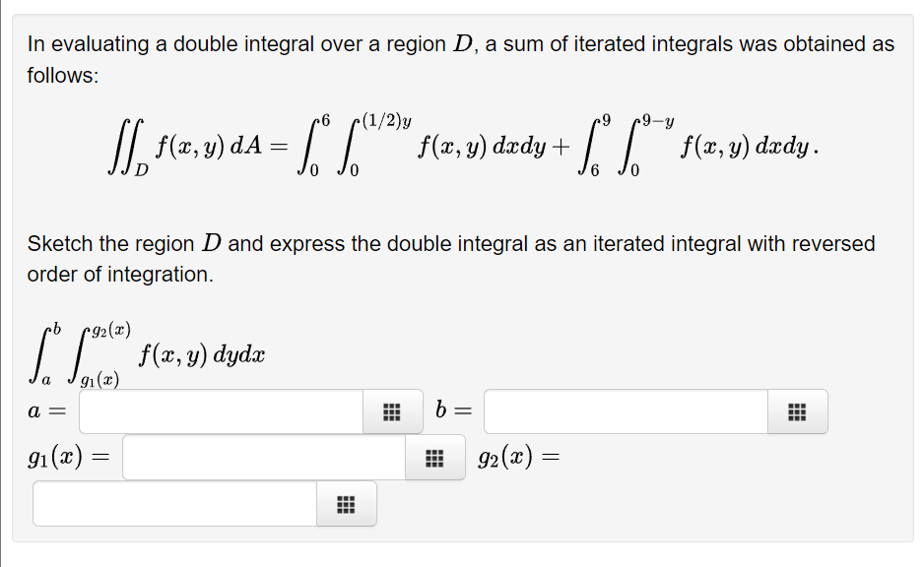The height and width of the screenshot is (567, 924).
Task: Click the palette grid icon after the g1(x) field
Action: 434,458
